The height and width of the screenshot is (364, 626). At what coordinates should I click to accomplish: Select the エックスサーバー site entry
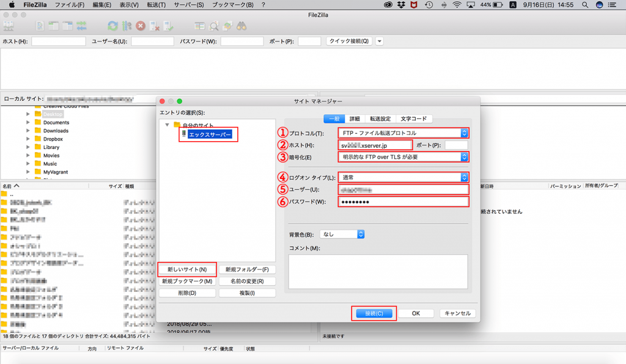point(210,134)
